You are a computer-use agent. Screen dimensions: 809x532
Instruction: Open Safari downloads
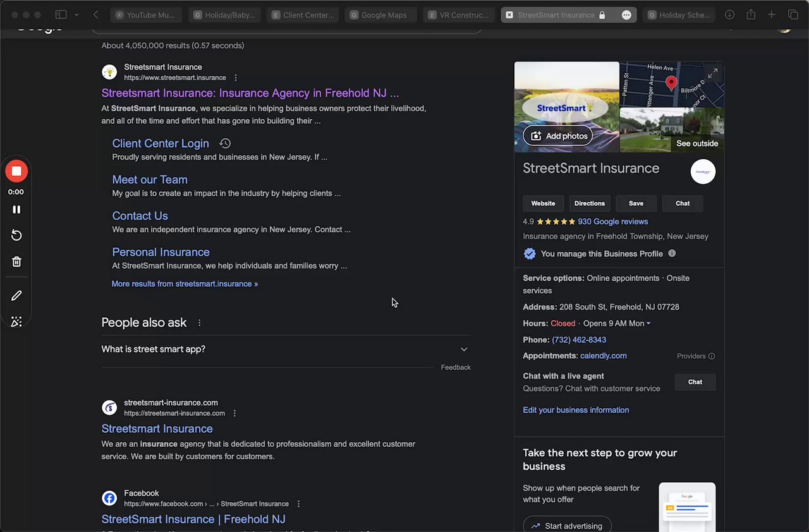point(729,15)
